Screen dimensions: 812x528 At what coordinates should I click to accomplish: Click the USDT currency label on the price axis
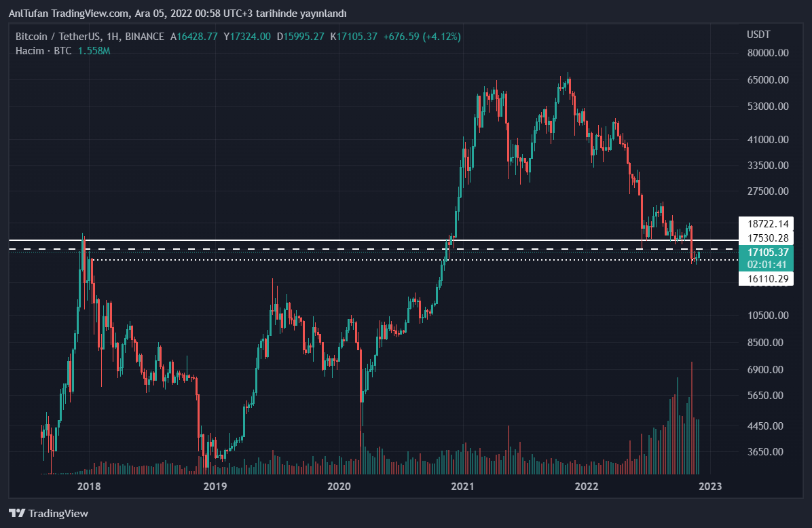758,34
